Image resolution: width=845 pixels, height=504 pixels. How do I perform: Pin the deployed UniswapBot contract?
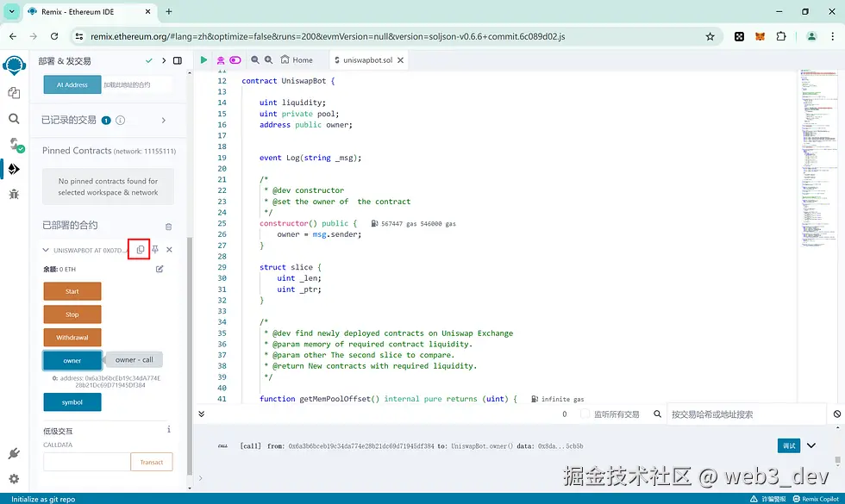(x=155, y=249)
